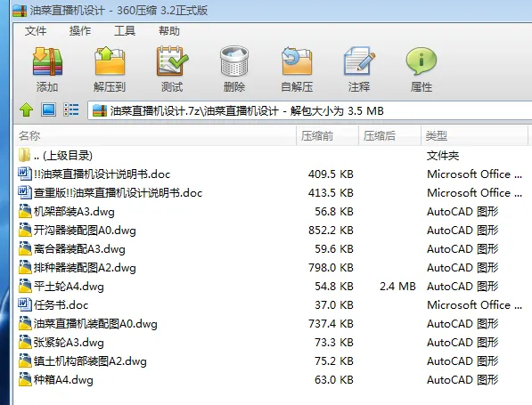Show archive 属性 (Properties) info icon
532x405 pixels.
(x=421, y=61)
